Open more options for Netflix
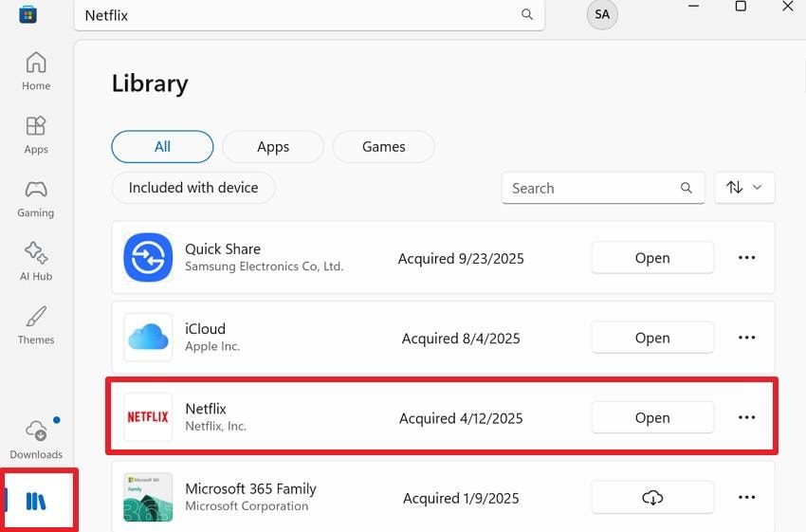 tap(746, 417)
